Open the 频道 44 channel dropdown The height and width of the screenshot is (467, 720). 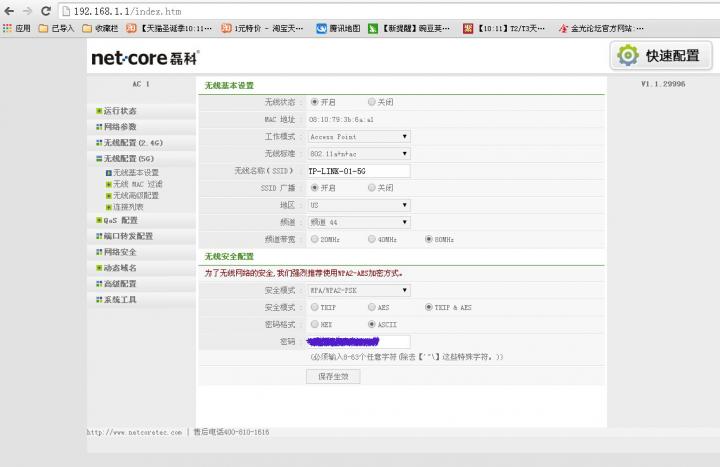(x=359, y=222)
